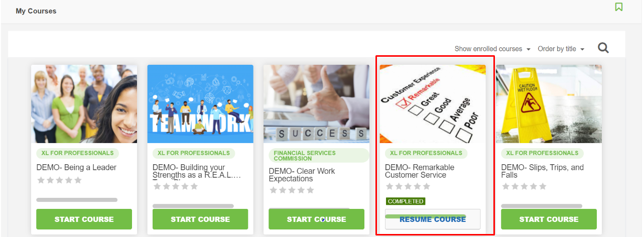Open the wet floor sign thumbnail

(549, 104)
